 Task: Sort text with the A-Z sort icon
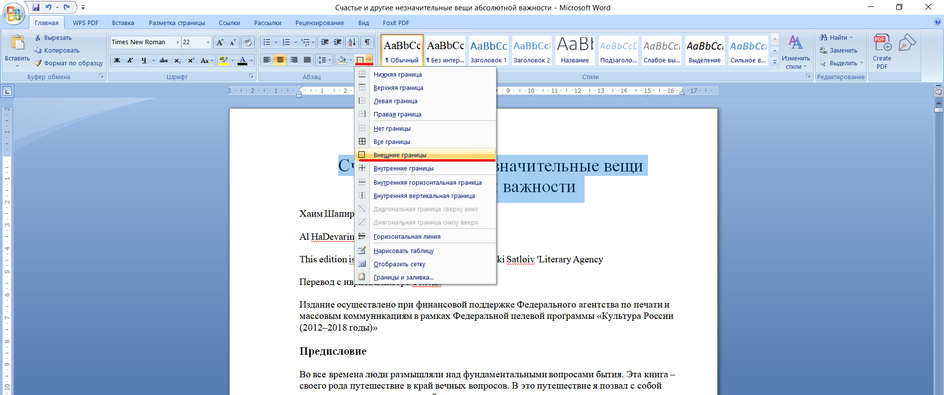click(352, 43)
